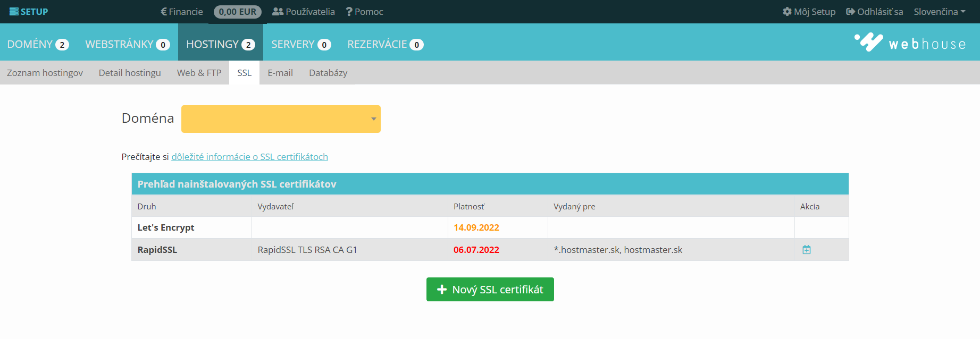Screen dimensions: 980x355
Task: Click the Druh column header
Action: [x=147, y=206]
